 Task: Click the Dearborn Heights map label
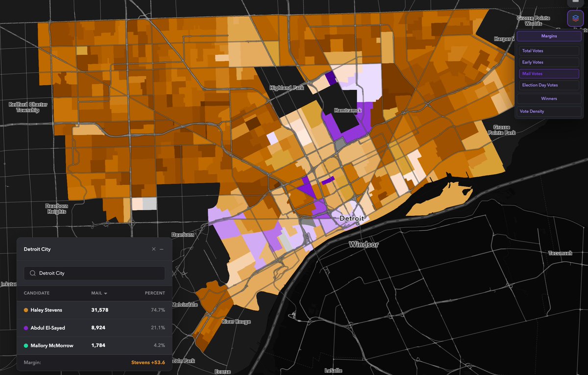tap(57, 209)
